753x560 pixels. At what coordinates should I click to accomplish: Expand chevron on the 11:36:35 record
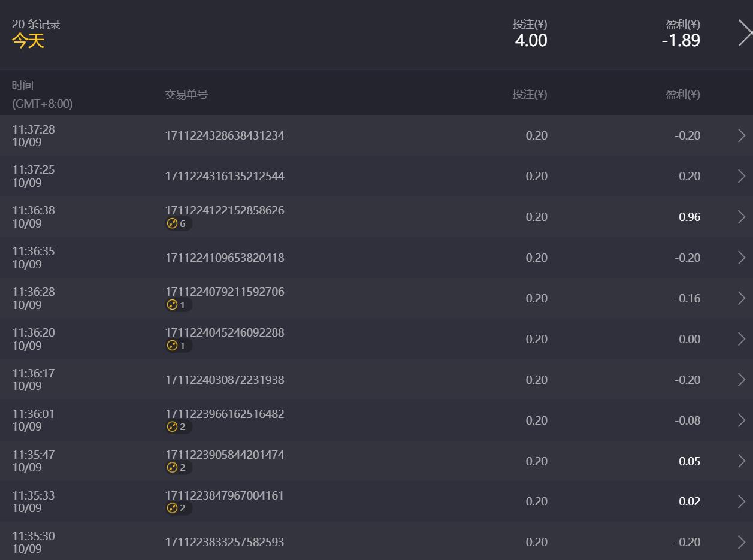(742, 258)
